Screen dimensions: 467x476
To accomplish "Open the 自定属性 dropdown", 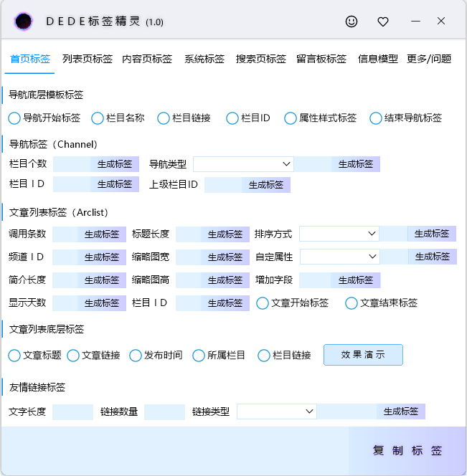I will coord(340,257).
